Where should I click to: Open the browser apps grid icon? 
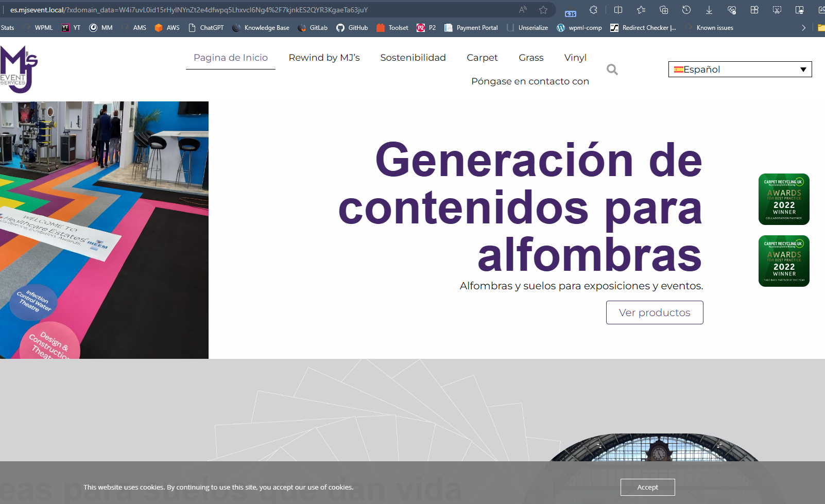click(x=754, y=10)
